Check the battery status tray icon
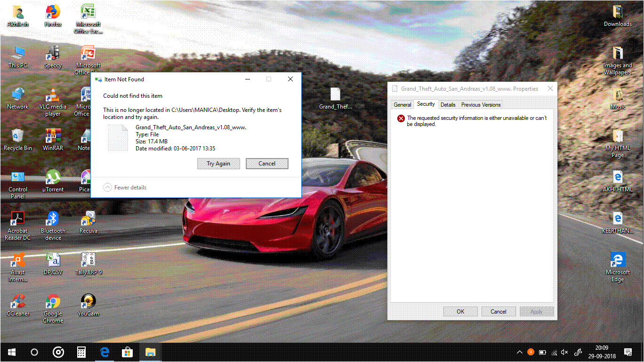644x362 pixels. pos(542,352)
